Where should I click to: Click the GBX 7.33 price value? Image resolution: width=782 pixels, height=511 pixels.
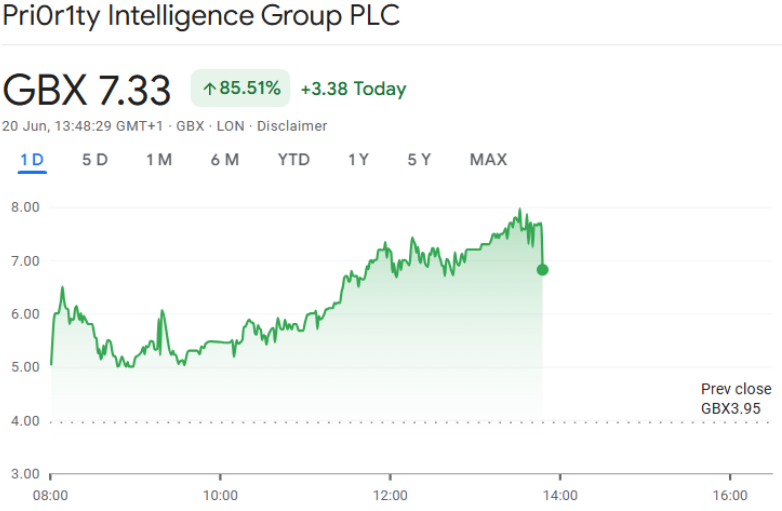click(x=87, y=90)
